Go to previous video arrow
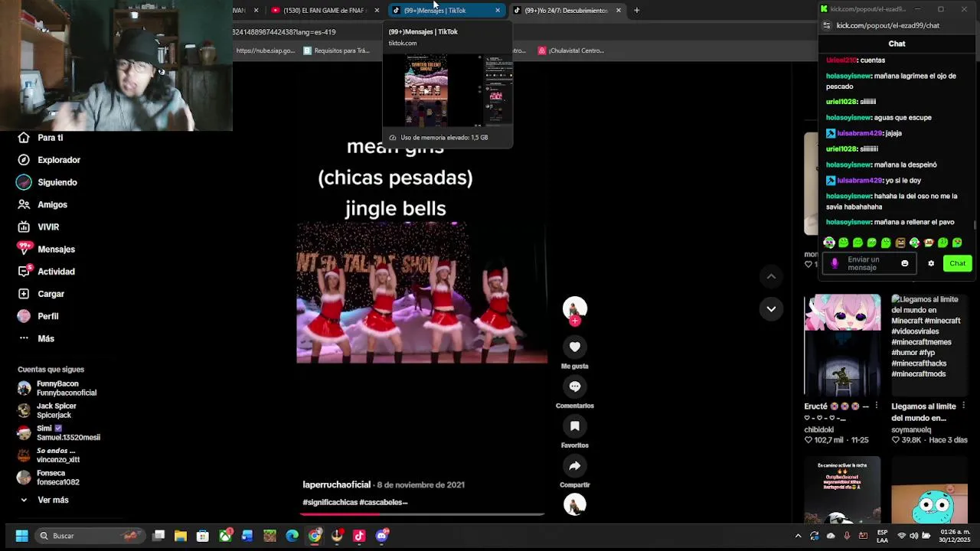 tap(771, 276)
